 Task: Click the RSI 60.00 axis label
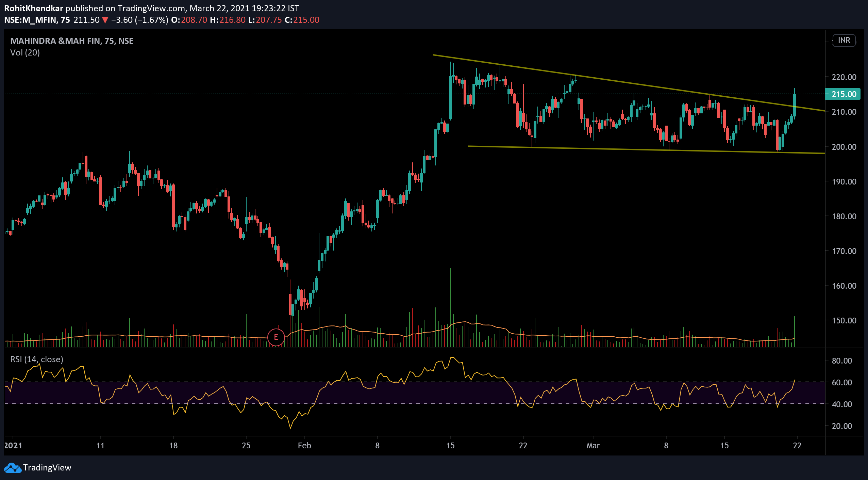842,383
